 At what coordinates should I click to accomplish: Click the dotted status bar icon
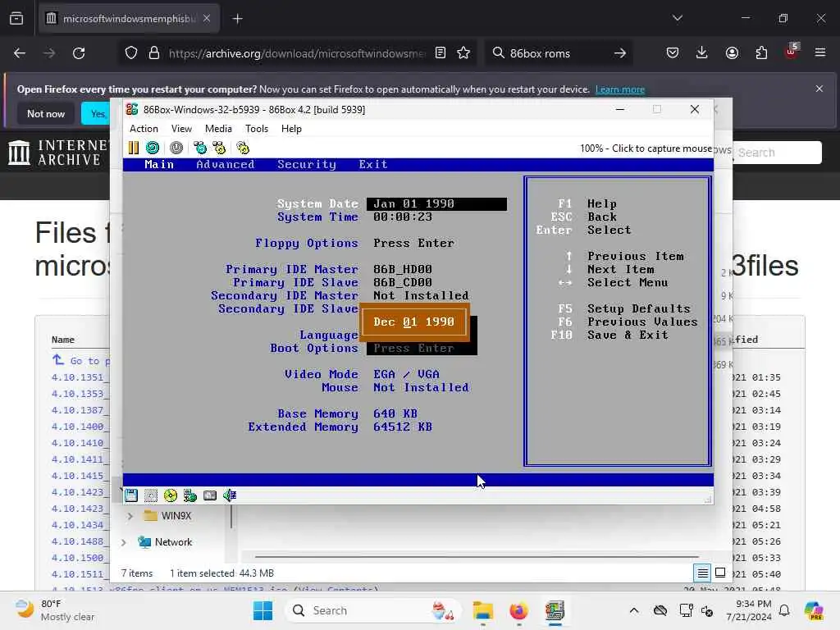[x=151, y=495]
